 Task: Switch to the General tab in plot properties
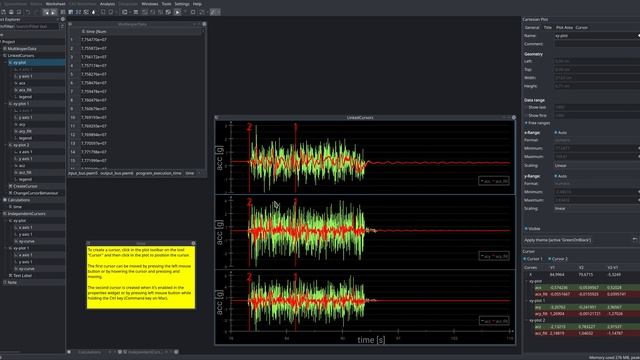click(532, 27)
